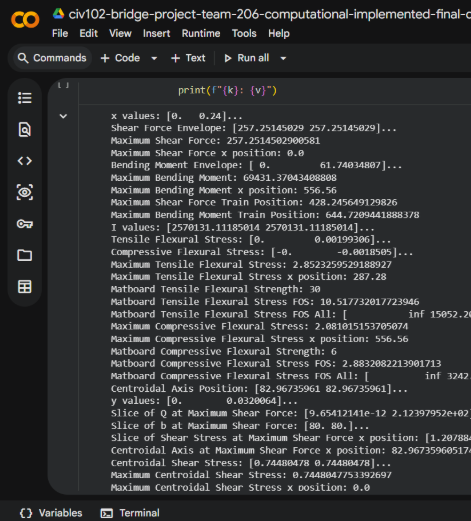Select 'Maximum Bending Moment x position: 556.56' line

tap(224, 190)
